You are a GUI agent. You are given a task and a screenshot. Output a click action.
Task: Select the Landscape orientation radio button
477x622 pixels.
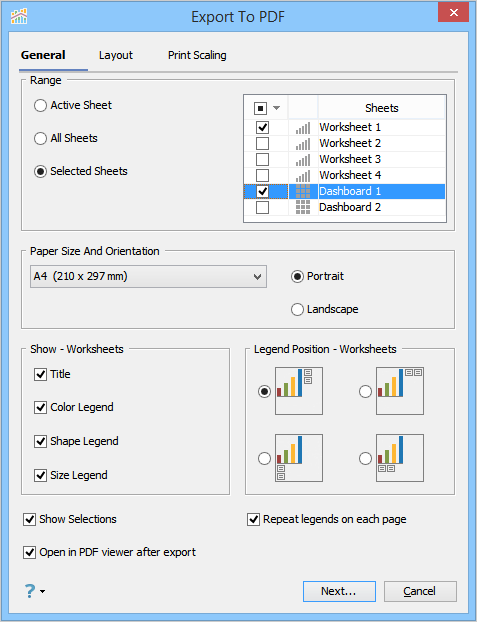click(x=297, y=309)
